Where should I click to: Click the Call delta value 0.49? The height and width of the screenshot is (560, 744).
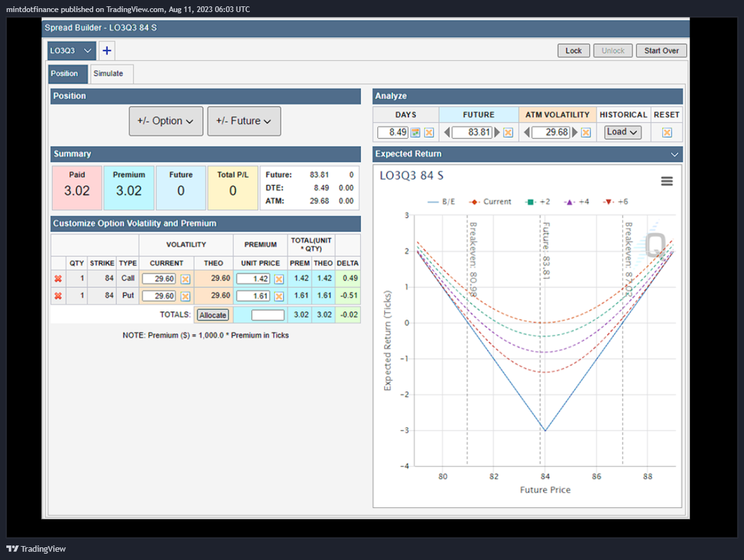(350, 278)
